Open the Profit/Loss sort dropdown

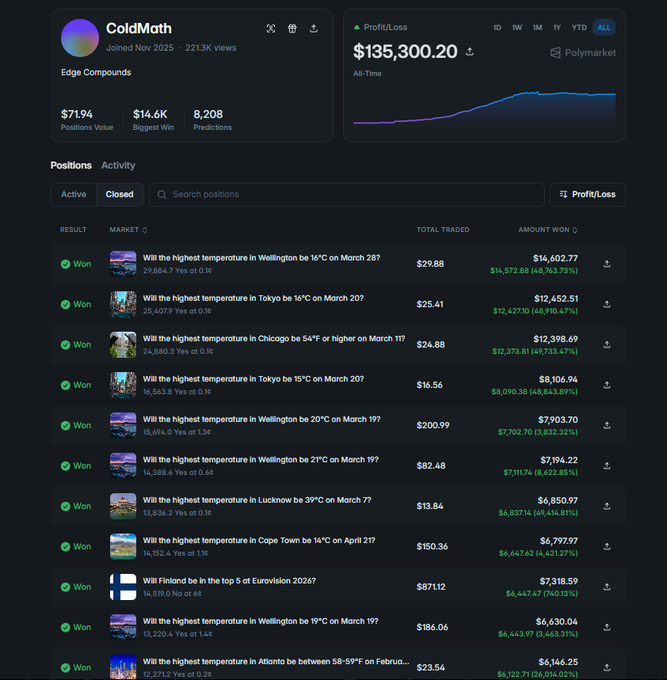click(x=588, y=194)
